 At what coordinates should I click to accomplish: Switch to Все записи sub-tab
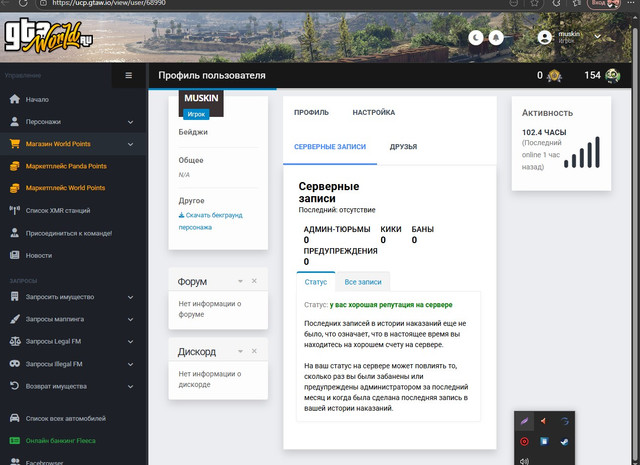tap(363, 282)
